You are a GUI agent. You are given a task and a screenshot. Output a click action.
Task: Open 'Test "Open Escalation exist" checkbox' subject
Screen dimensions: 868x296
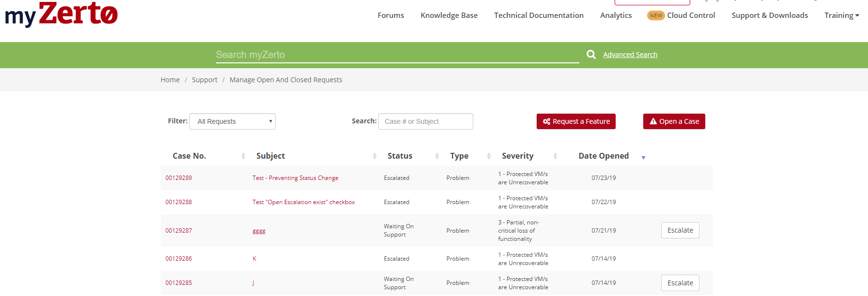tap(304, 202)
